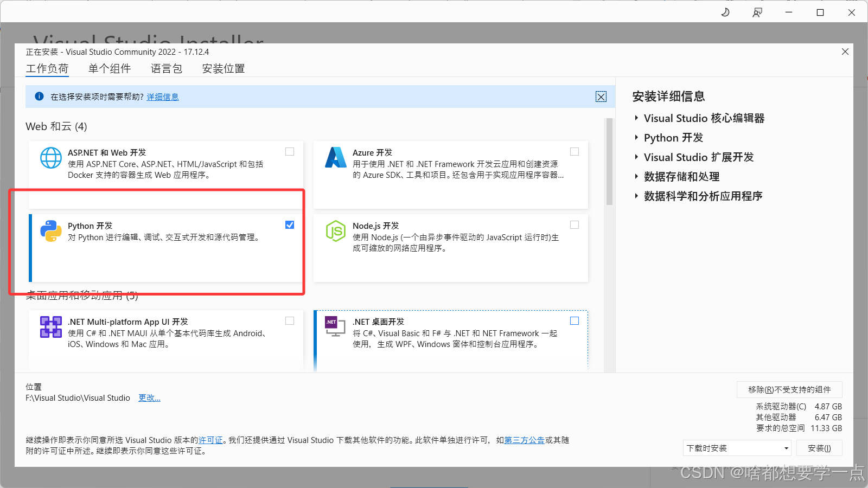868x488 pixels.
Task: Enable the .NET Multi-platform App UI checkbox
Action: 290,321
